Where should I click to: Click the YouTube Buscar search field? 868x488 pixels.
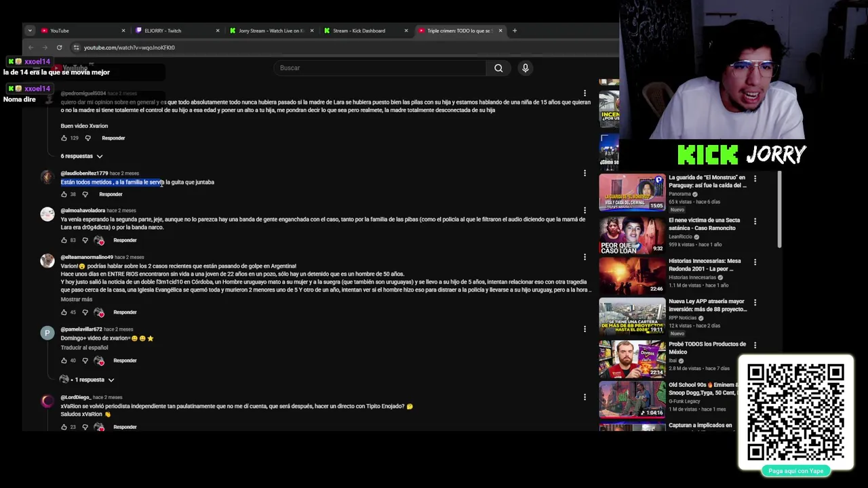(380, 68)
